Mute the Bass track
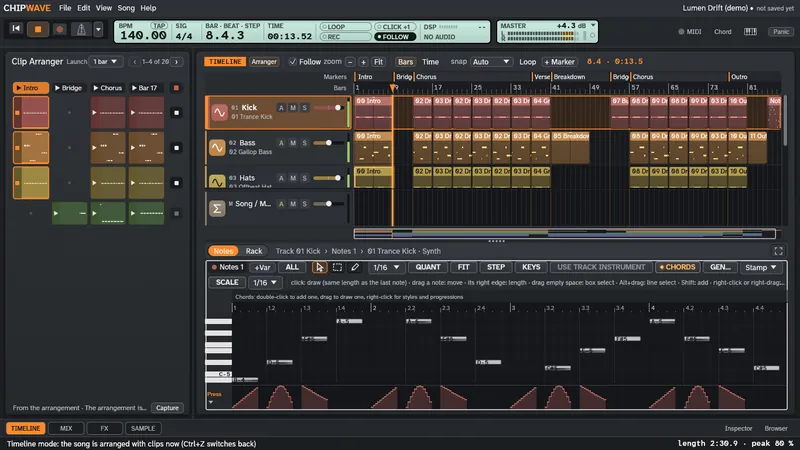The image size is (800, 450). (293, 143)
